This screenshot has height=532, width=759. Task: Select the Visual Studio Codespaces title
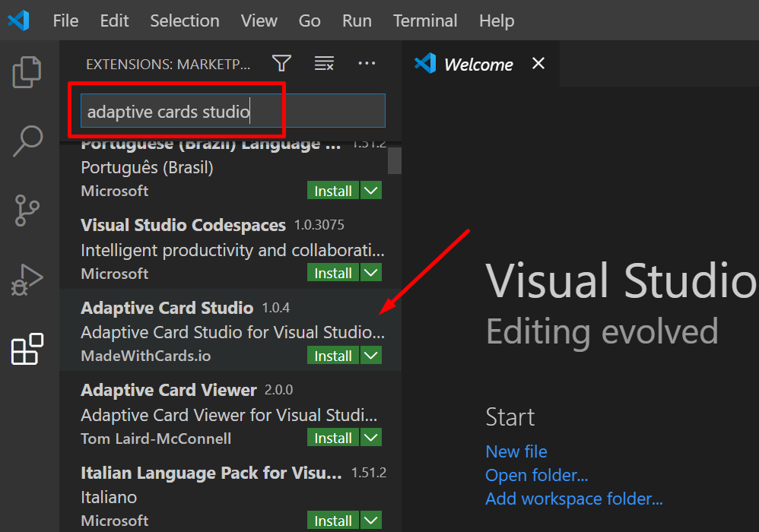coord(183,225)
